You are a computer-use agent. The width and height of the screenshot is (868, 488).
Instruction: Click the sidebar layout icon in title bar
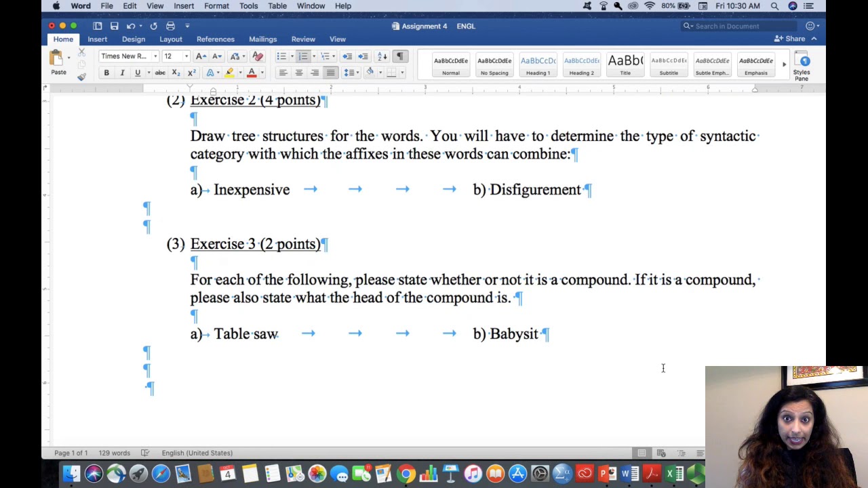coord(98,26)
